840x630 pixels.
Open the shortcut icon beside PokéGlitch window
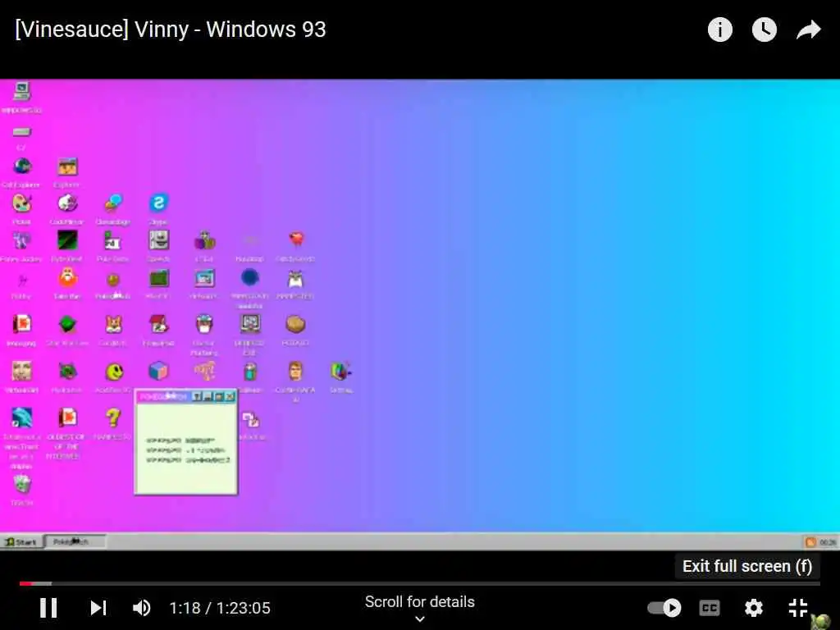[x=251, y=419]
